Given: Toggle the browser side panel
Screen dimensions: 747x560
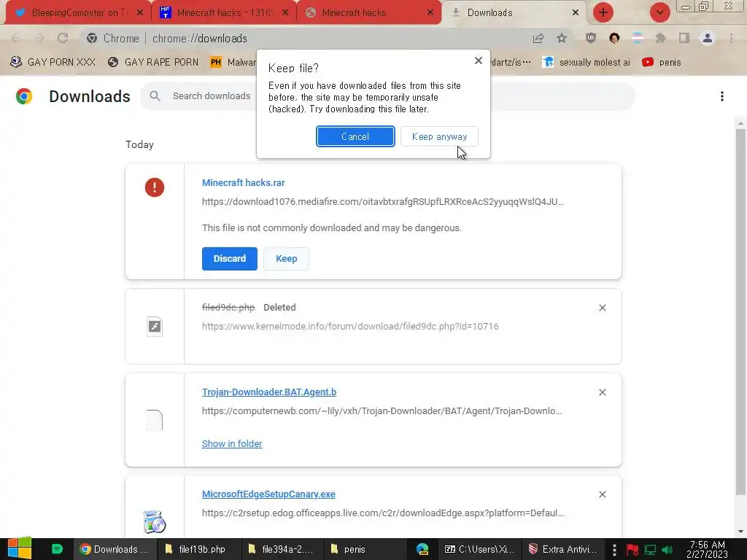Looking at the screenshot, I should pos(684,38).
